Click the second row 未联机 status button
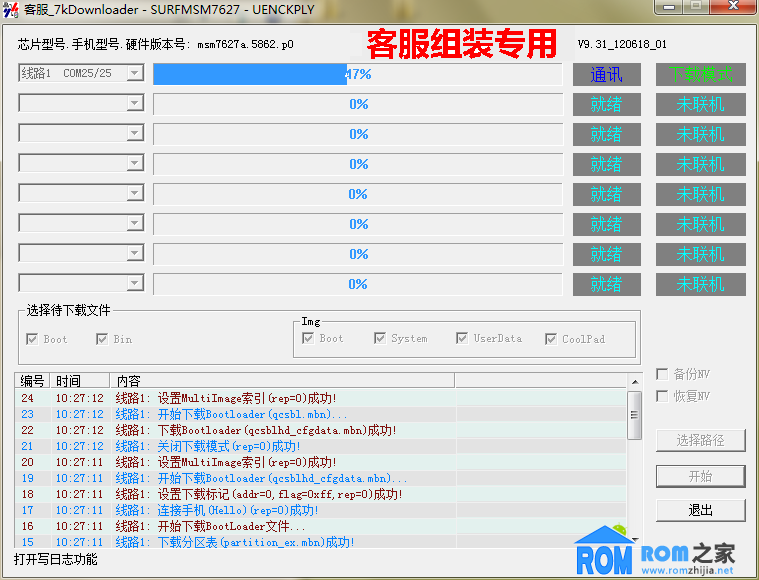Image resolution: width=759 pixels, height=580 pixels. click(x=700, y=105)
